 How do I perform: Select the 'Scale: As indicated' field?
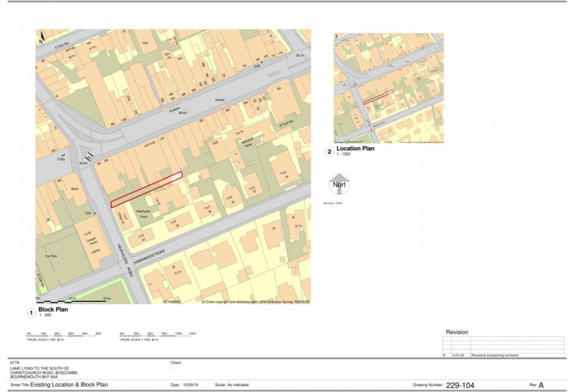pos(232,385)
